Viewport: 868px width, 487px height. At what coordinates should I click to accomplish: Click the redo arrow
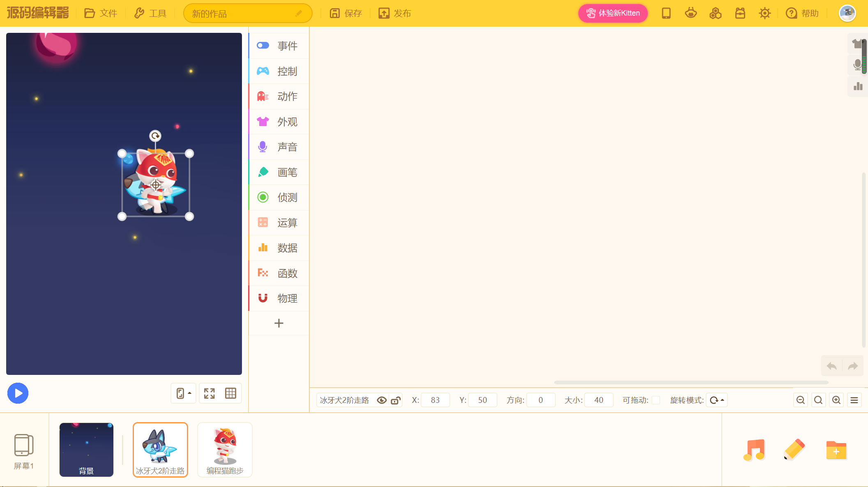tap(853, 366)
